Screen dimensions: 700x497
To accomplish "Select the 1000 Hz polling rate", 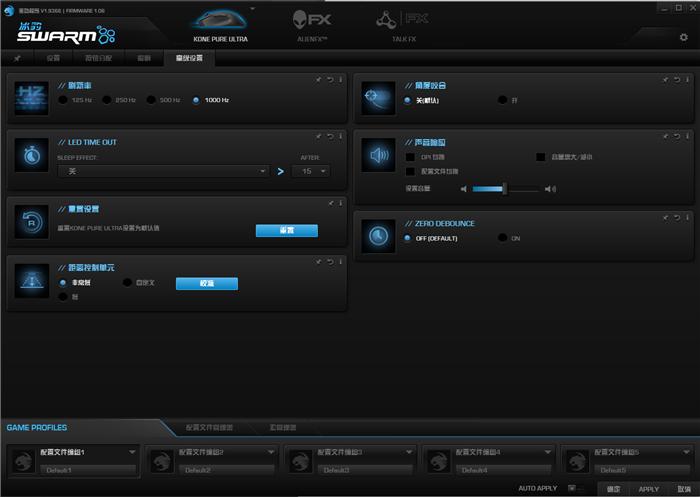I will point(196,100).
